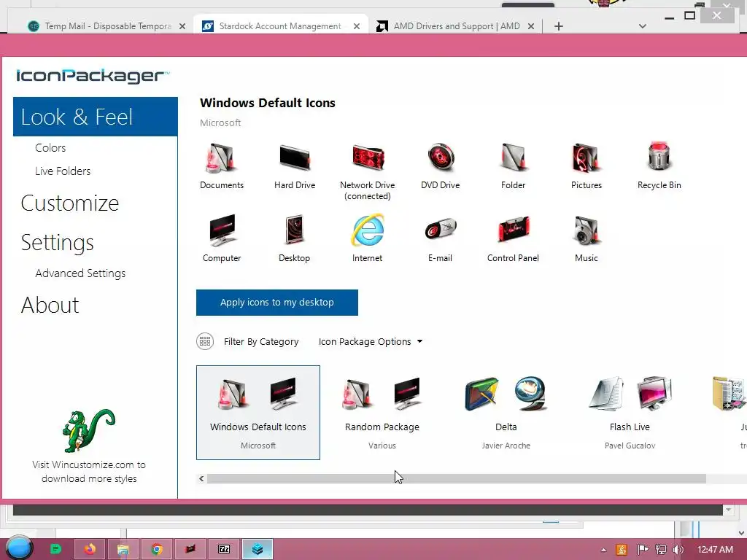Viewport: 747px width, 560px height.
Task: Show hidden tray icons arrow
Action: pos(603,550)
